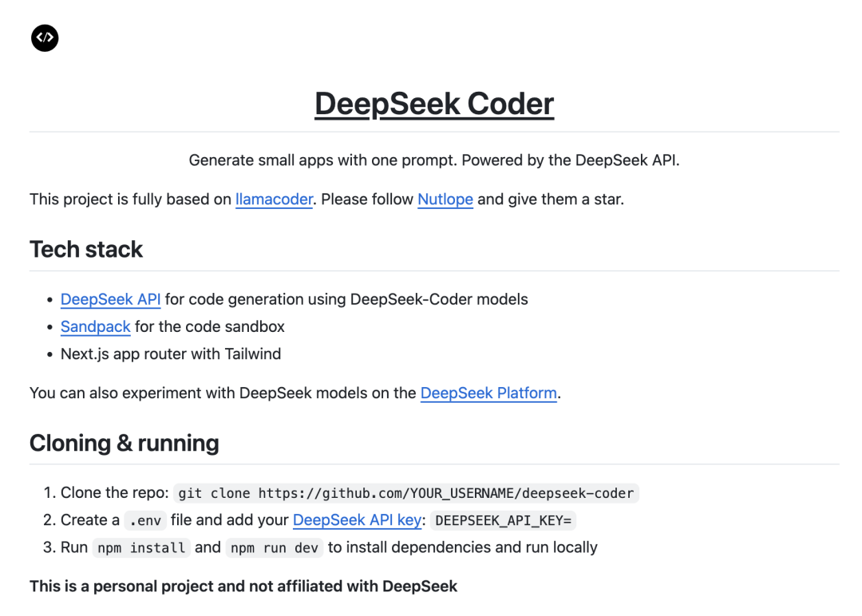Click 'and give them a star.' text
The image size is (862, 616).
[551, 199]
